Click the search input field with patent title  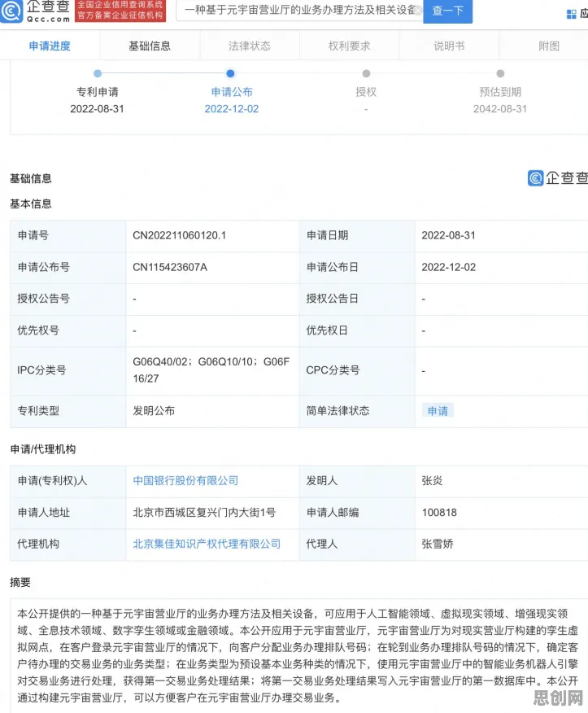tap(298, 11)
